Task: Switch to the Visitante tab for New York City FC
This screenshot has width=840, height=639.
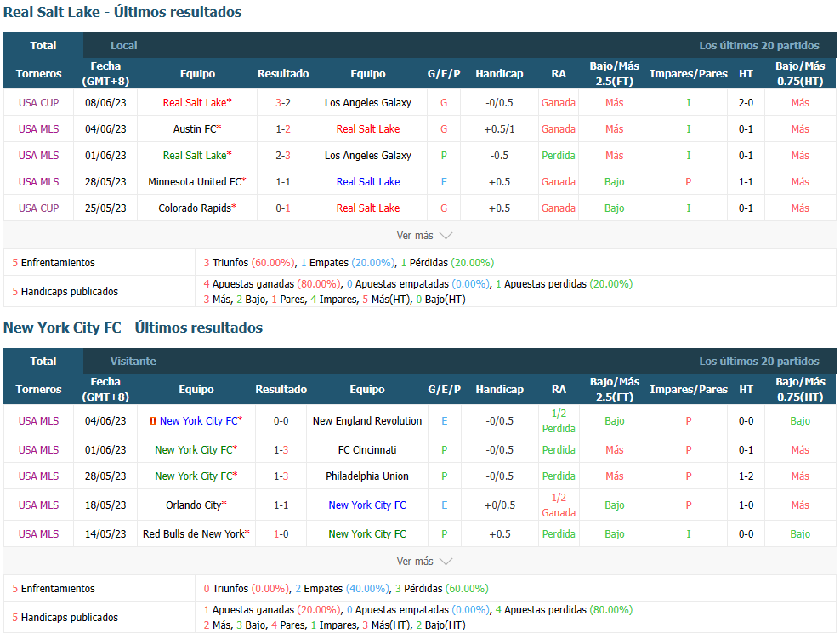Action: pos(133,362)
